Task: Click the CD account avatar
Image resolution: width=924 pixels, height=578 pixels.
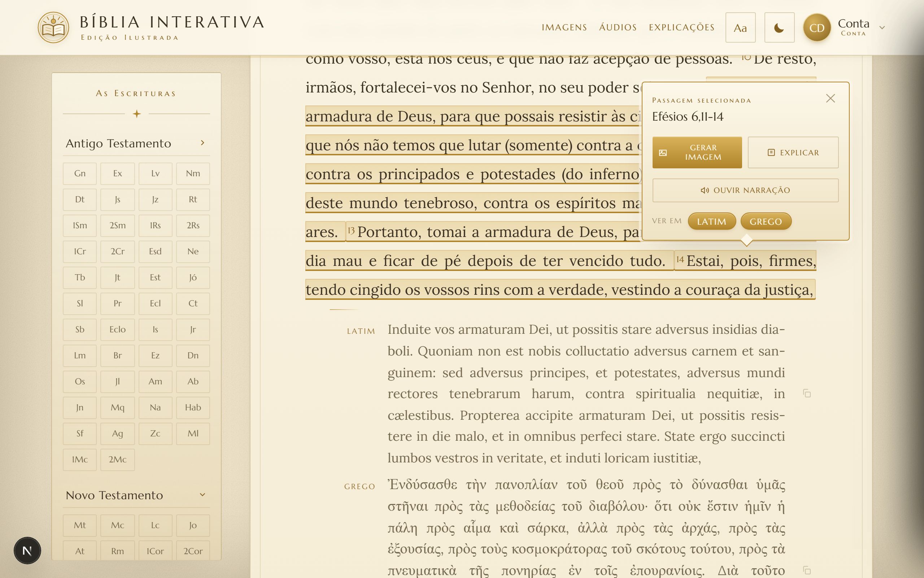Action: 817,27
